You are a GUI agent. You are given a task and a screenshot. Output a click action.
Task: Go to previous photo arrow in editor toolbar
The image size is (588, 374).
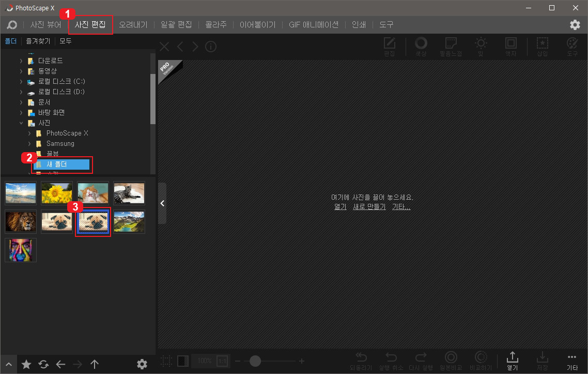coord(180,47)
